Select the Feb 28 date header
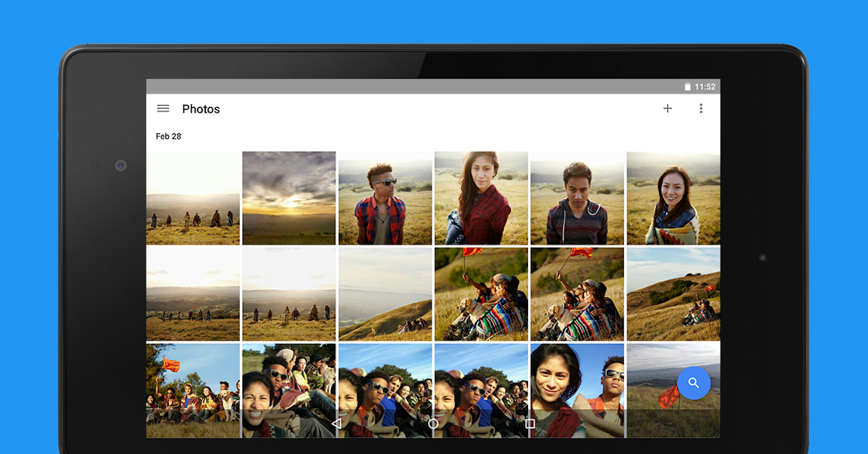 (168, 136)
